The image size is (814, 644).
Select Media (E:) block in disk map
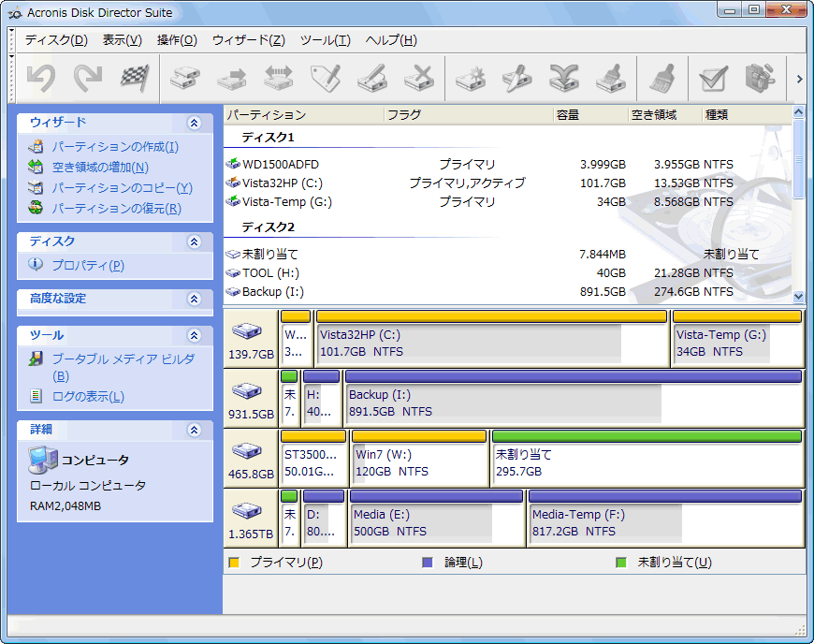tap(436, 518)
